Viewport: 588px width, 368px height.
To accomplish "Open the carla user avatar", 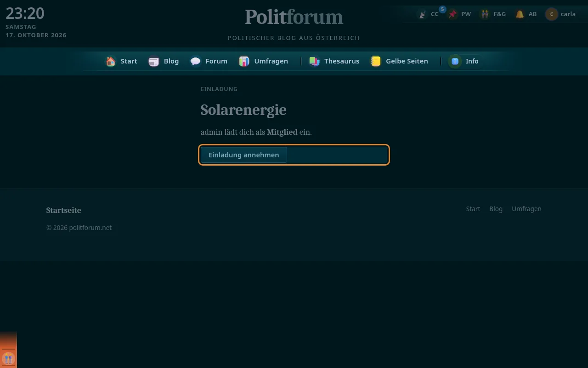I will tap(551, 14).
